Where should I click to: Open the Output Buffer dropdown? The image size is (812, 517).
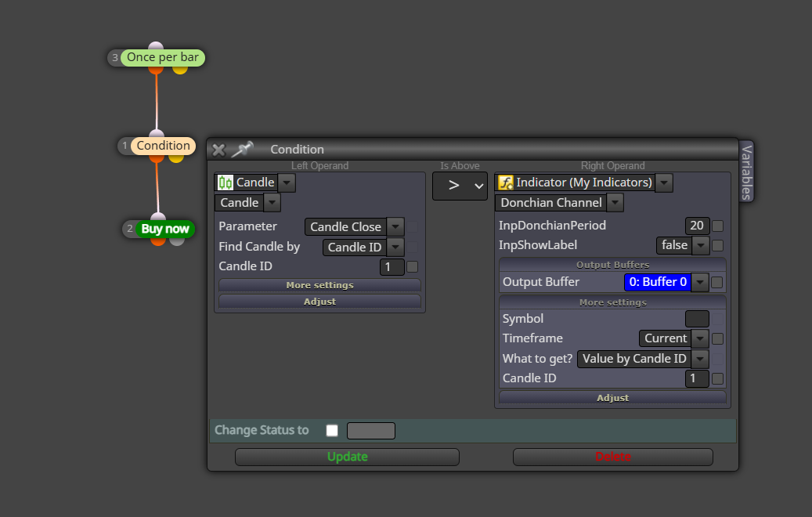700,282
